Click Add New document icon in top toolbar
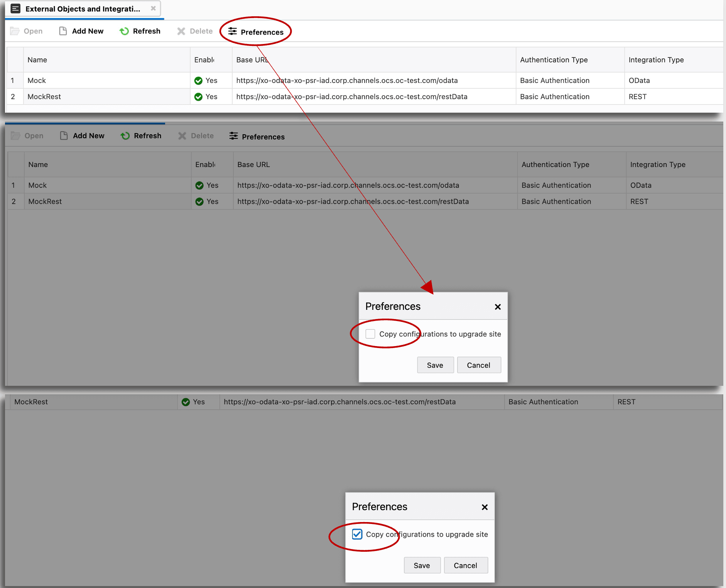726x588 pixels. click(63, 31)
